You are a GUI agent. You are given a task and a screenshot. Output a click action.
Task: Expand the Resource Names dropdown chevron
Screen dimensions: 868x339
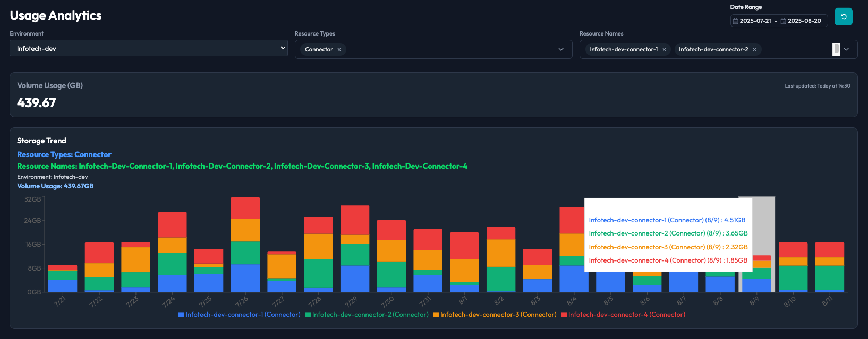click(x=847, y=49)
